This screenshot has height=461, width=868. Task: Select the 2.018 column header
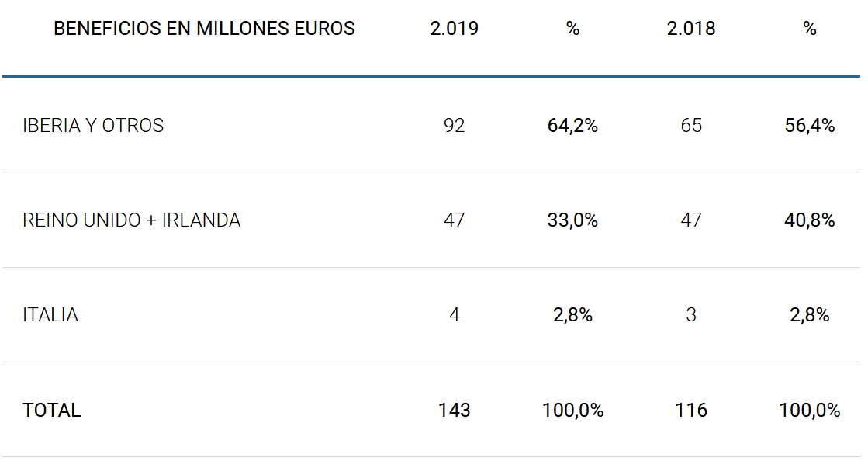point(691,29)
